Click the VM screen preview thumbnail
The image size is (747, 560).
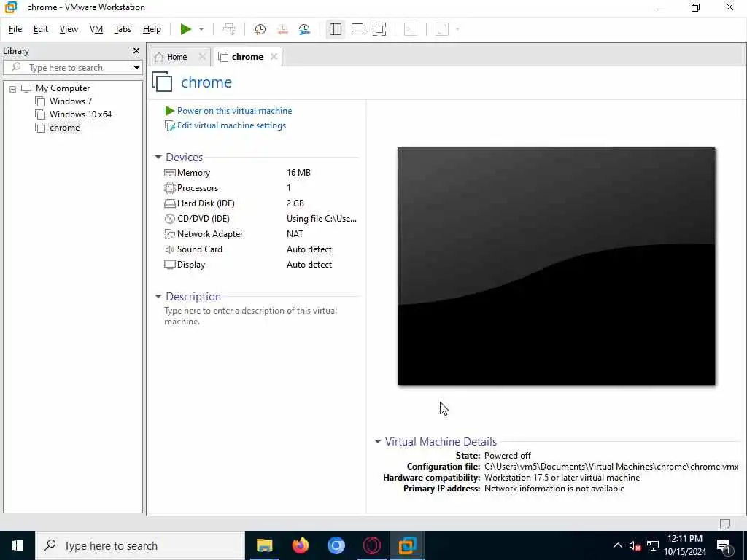coord(556,266)
